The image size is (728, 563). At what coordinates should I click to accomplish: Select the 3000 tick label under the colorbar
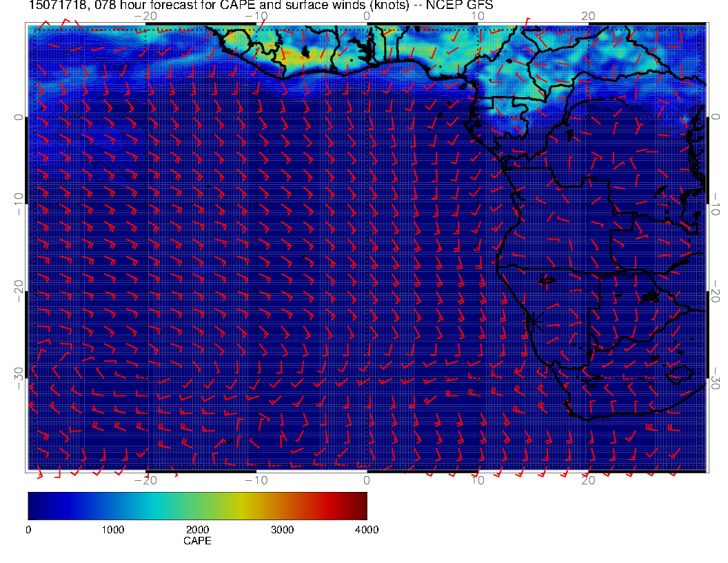tap(282, 530)
